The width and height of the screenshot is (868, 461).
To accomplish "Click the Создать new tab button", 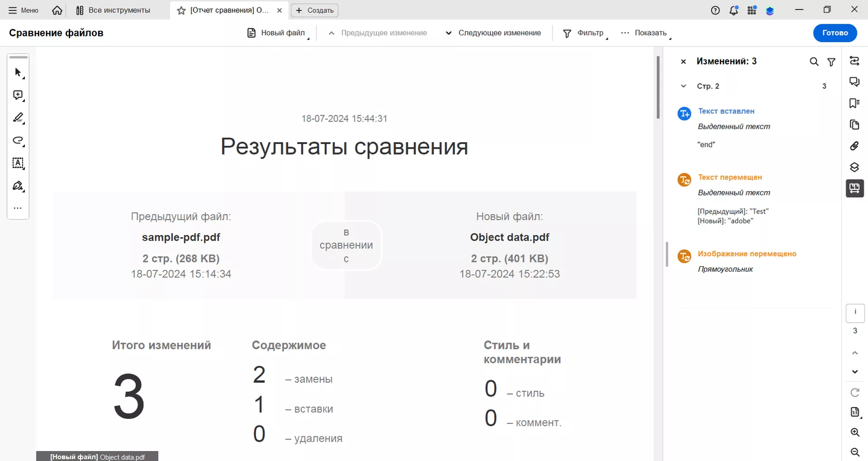I will [x=315, y=11].
